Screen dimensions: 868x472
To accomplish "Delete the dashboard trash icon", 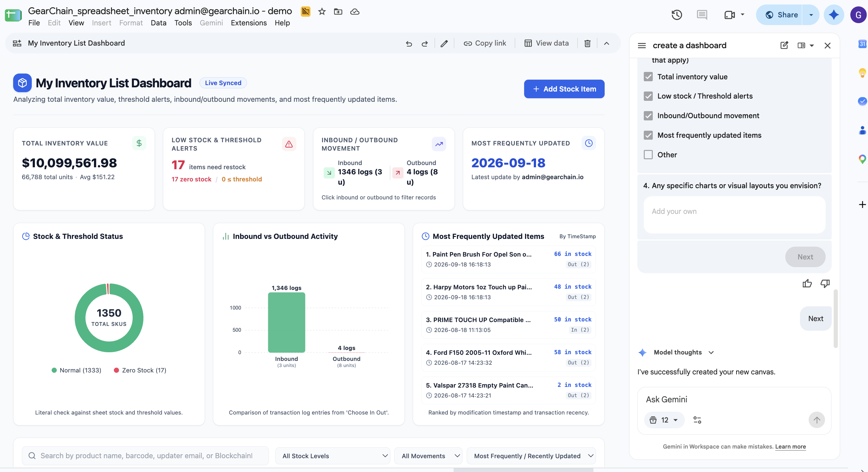I will 587,44.
